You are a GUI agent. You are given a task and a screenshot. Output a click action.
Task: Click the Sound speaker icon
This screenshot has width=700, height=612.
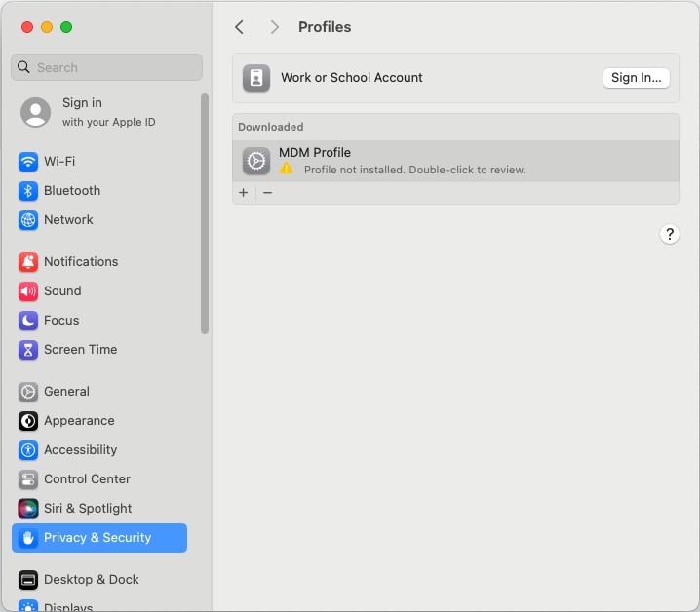pos(28,291)
